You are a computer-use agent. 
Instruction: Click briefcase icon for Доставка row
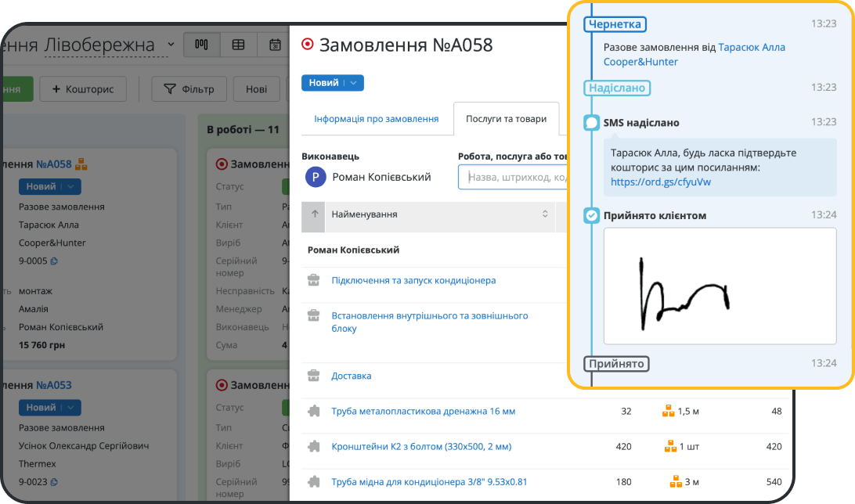click(313, 376)
